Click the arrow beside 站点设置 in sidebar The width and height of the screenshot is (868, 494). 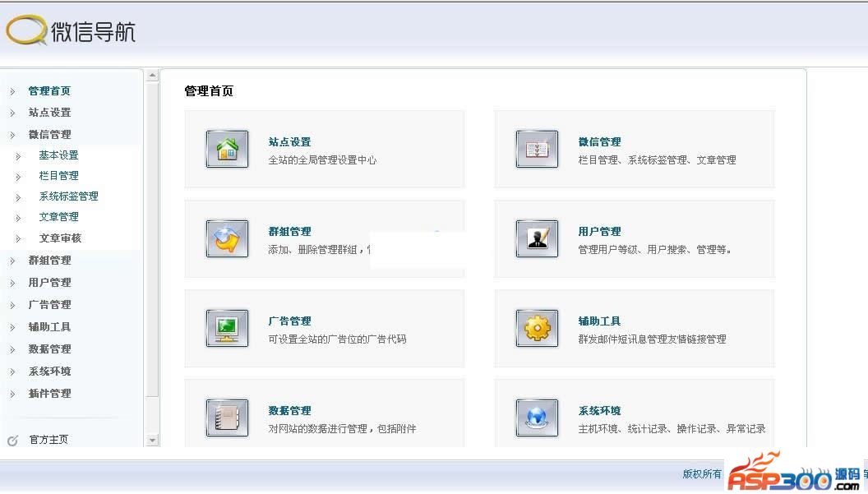coord(12,113)
